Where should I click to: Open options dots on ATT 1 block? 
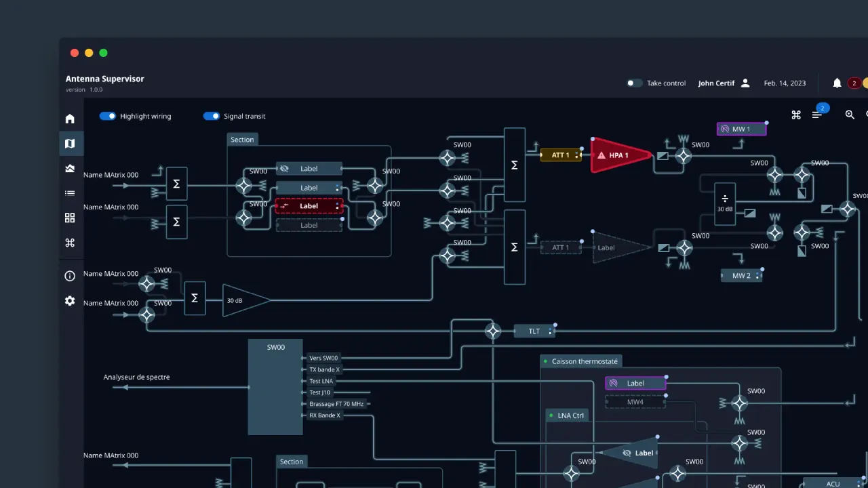click(x=577, y=155)
